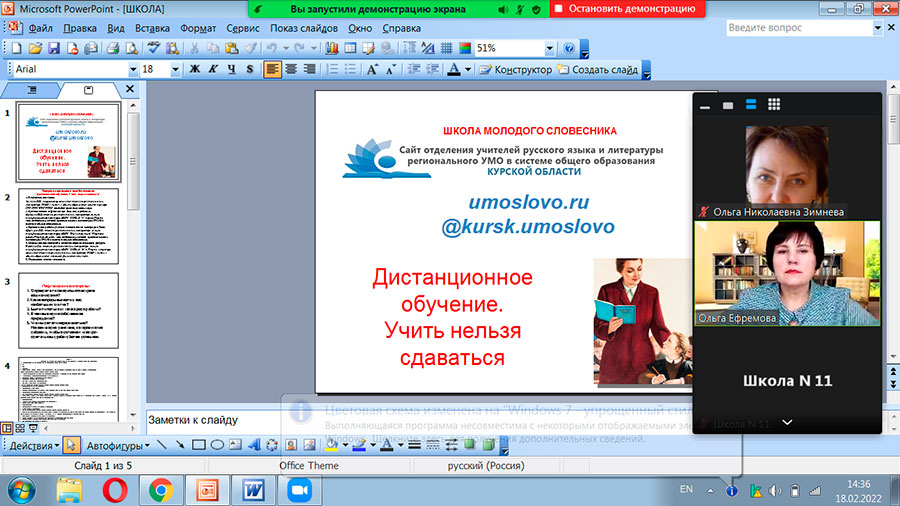The image size is (900, 506).
Task: Open the Формат menu
Action: [198, 28]
